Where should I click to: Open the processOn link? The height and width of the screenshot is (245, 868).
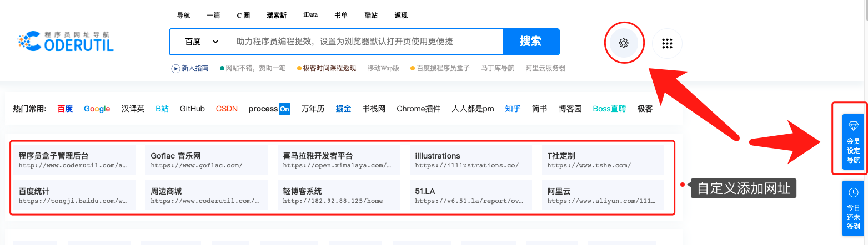(269, 109)
